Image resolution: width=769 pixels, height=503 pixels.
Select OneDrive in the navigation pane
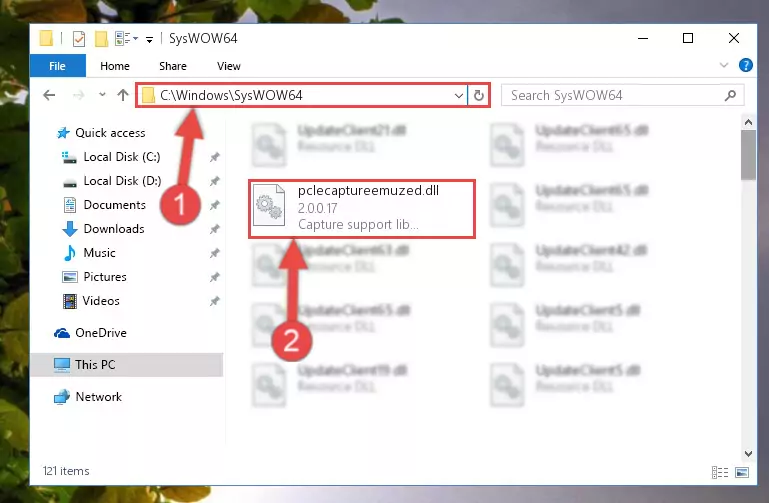point(90,333)
